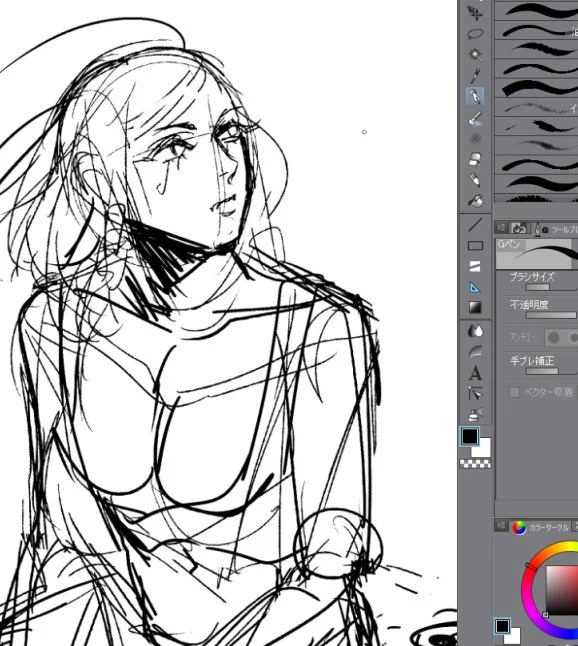This screenshot has width=578, height=646.
Task: Select the Move layer tool
Action: pos(475,14)
